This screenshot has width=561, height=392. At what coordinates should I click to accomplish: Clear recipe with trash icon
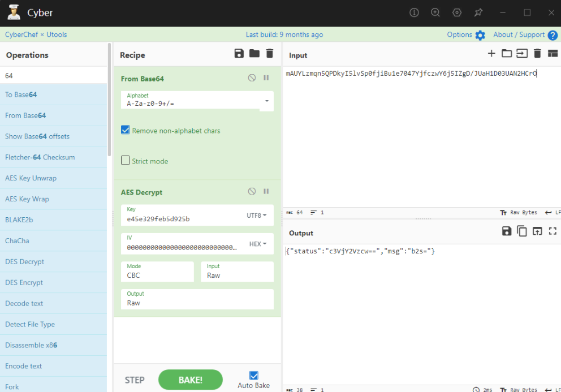[270, 54]
